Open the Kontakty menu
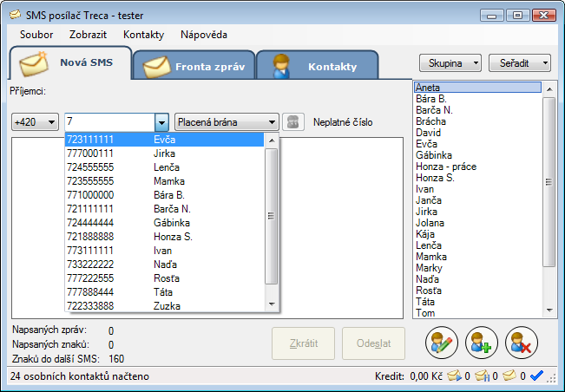Image resolution: width=565 pixels, height=392 pixels. click(x=143, y=35)
